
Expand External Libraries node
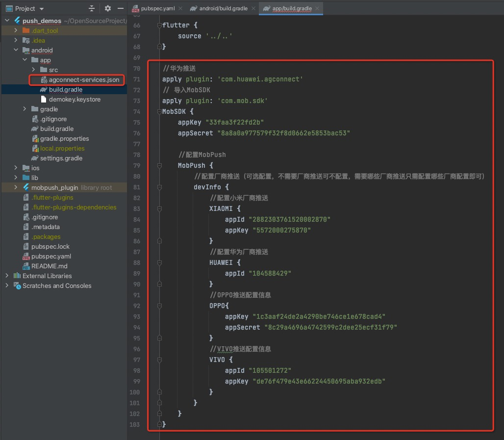(7, 276)
